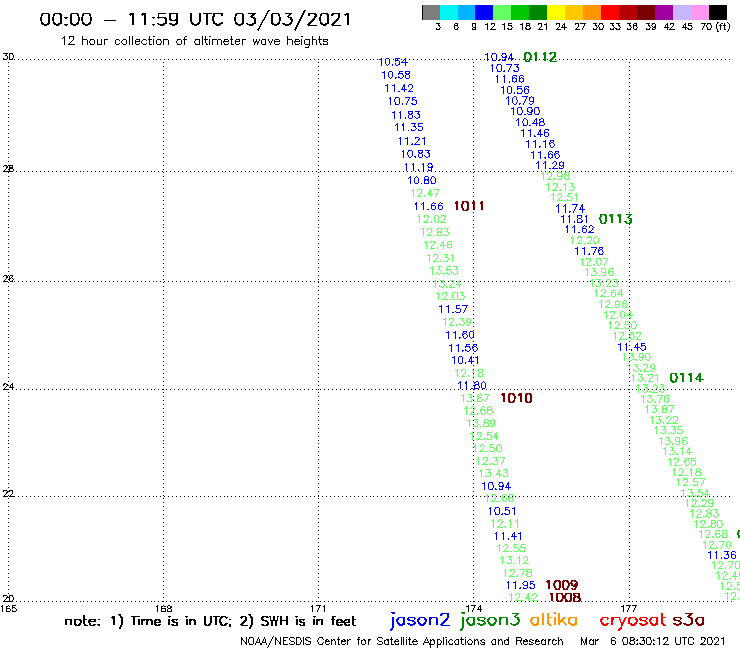The image size is (740, 650).
Task: Click the cryosat legend label
Action: pos(632,620)
